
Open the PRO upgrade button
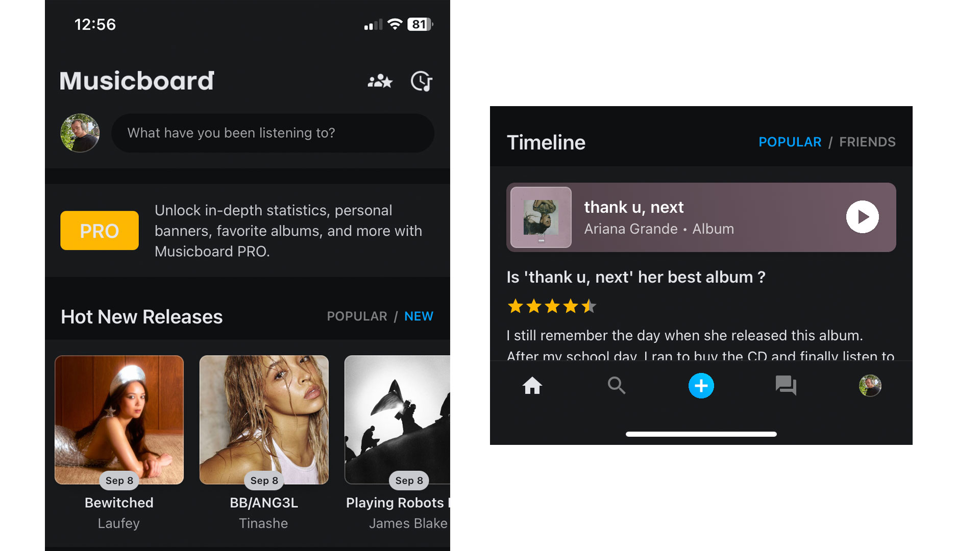point(100,231)
